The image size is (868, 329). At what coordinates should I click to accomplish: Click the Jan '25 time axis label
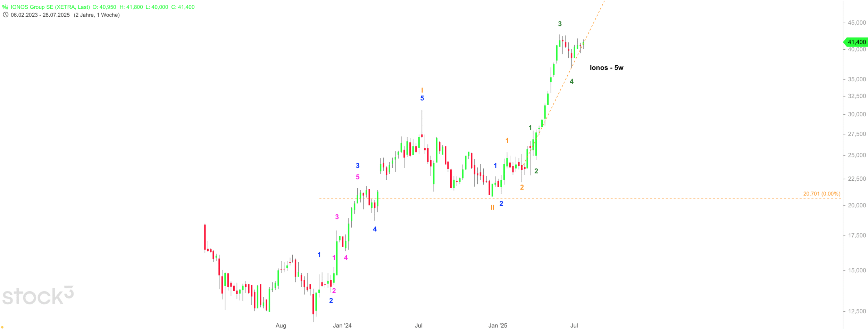click(498, 326)
